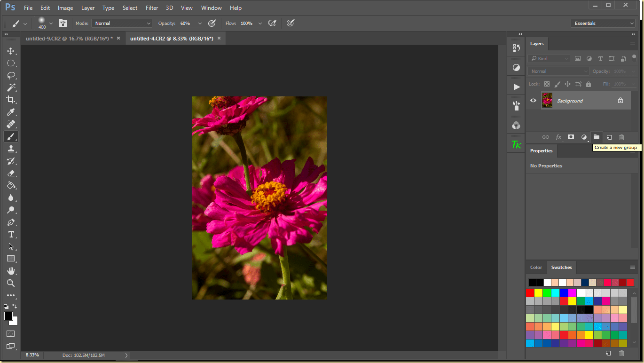Viewport: 644px width, 363px height.
Task: Select the Crop tool
Action: pos(11,100)
